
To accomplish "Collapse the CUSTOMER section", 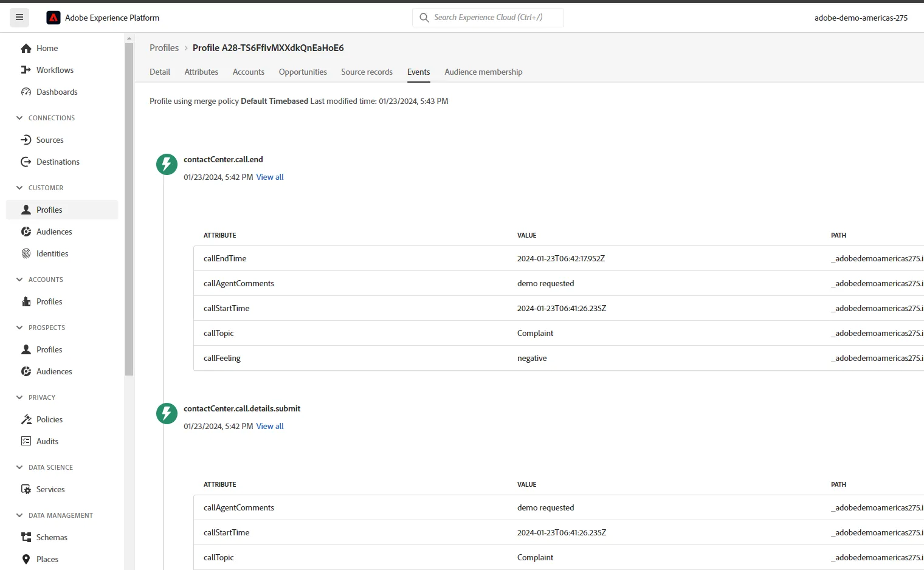I will 19,188.
